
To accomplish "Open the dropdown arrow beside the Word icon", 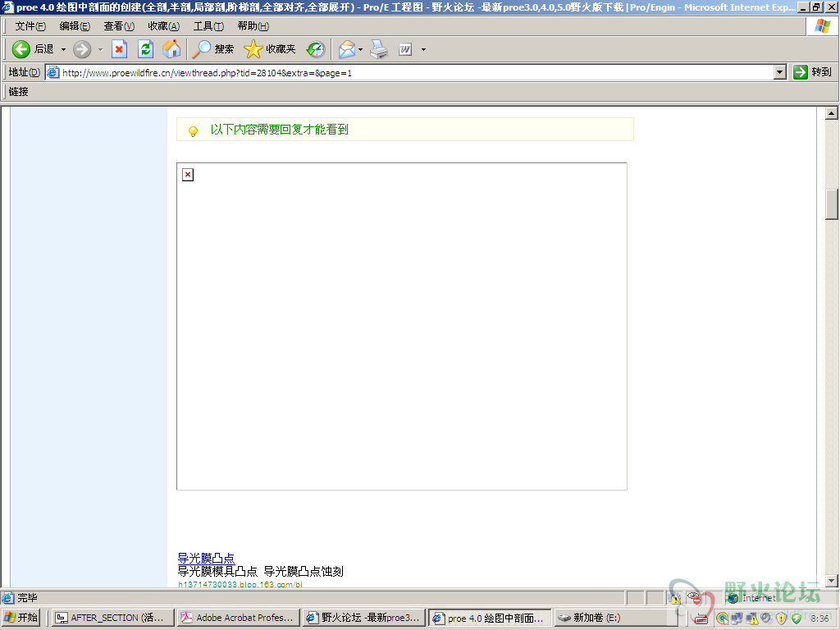I will coord(423,49).
